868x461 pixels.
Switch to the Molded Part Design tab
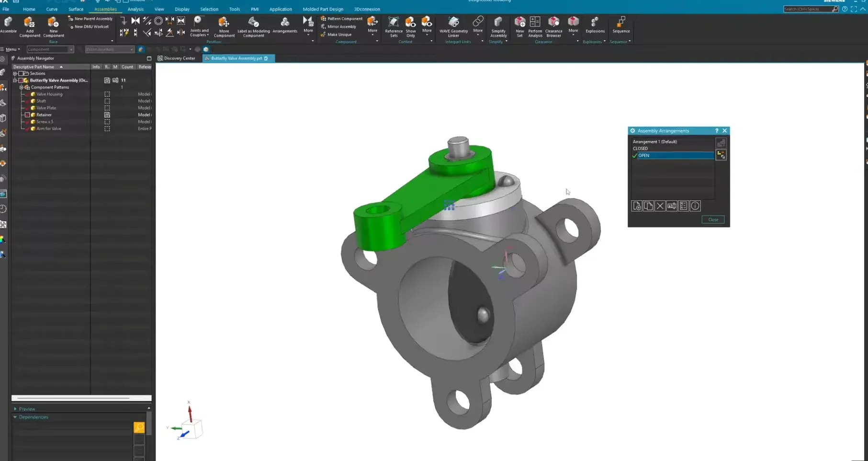point(323,9)
